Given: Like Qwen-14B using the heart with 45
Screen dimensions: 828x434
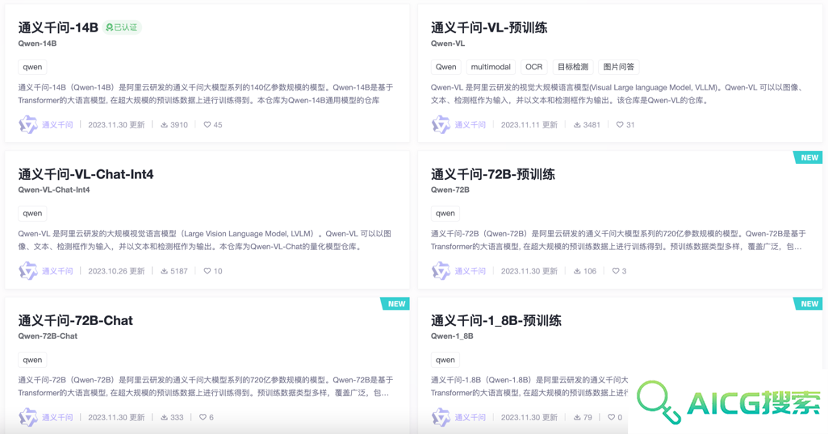Looking at the screenshot, I should click(207, 125).
